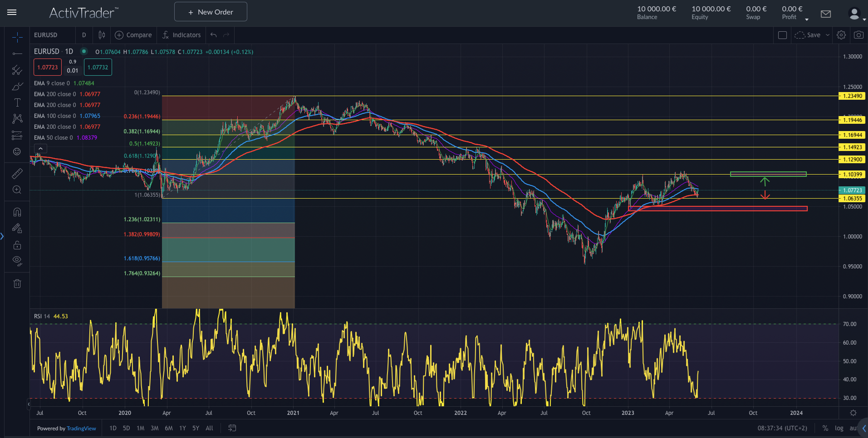Select the ruler measure tool

coord(17,172)
